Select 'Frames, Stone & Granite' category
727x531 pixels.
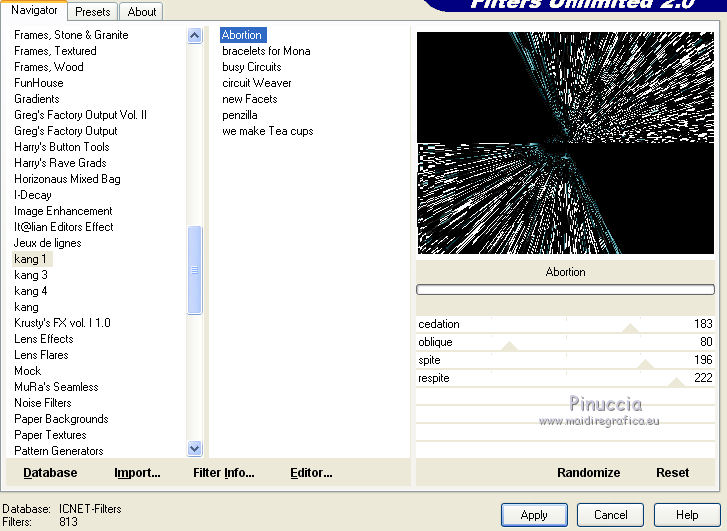(x=71, y=35)
